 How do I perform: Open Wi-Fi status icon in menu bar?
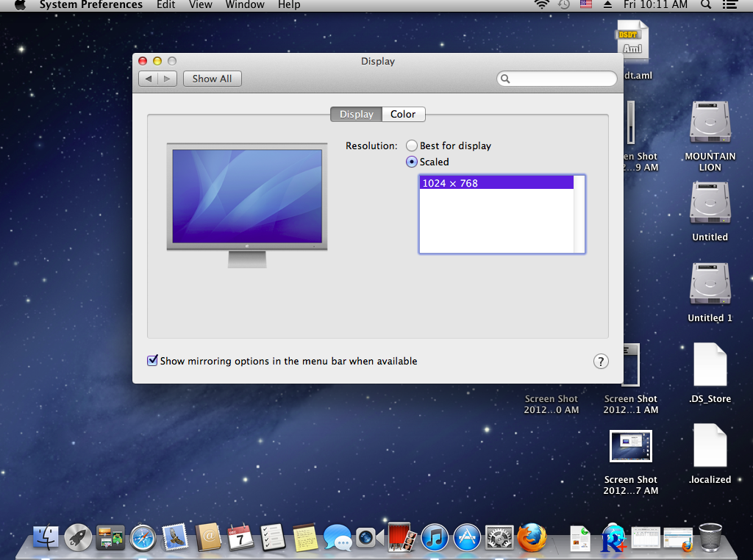coord(542,5)
